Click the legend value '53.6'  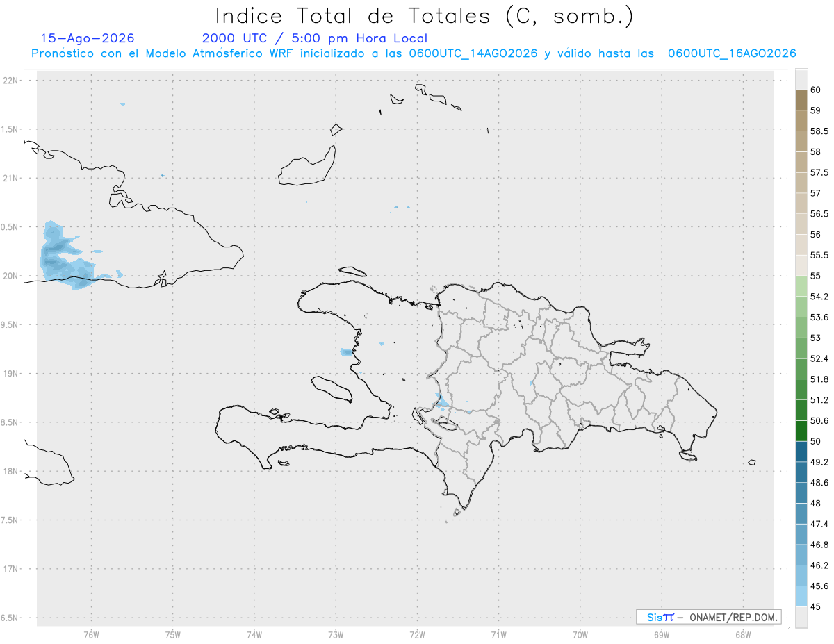[819, 317]
